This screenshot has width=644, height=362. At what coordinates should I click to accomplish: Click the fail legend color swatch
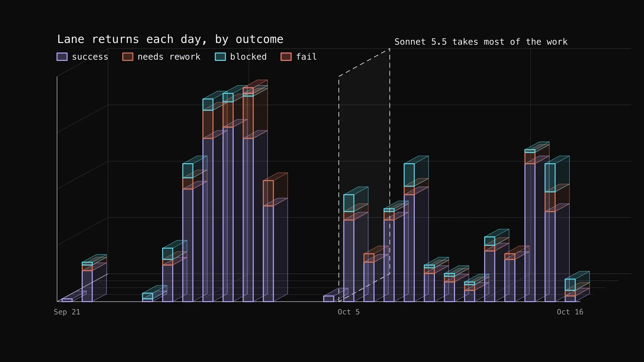[x=286, y=57]
